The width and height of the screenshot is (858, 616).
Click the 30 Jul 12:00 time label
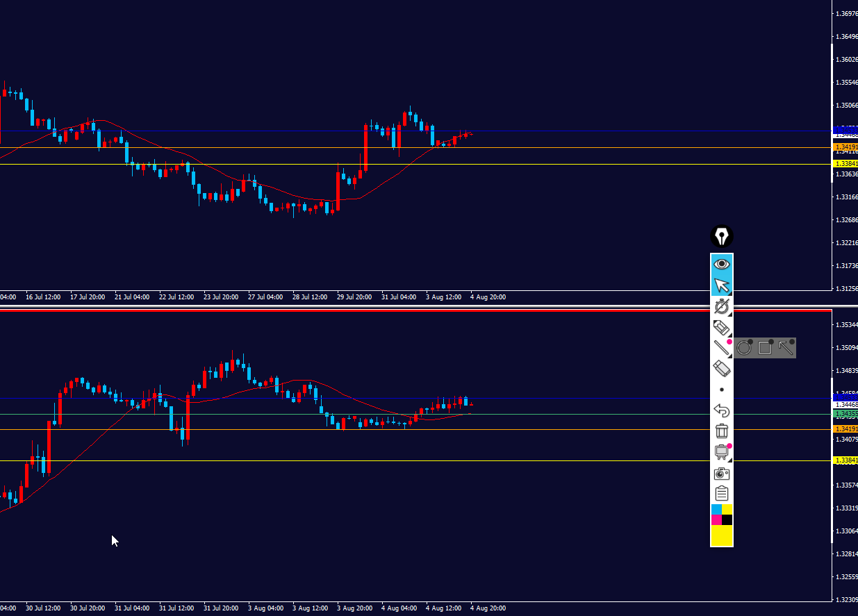(x=43, y=608)
